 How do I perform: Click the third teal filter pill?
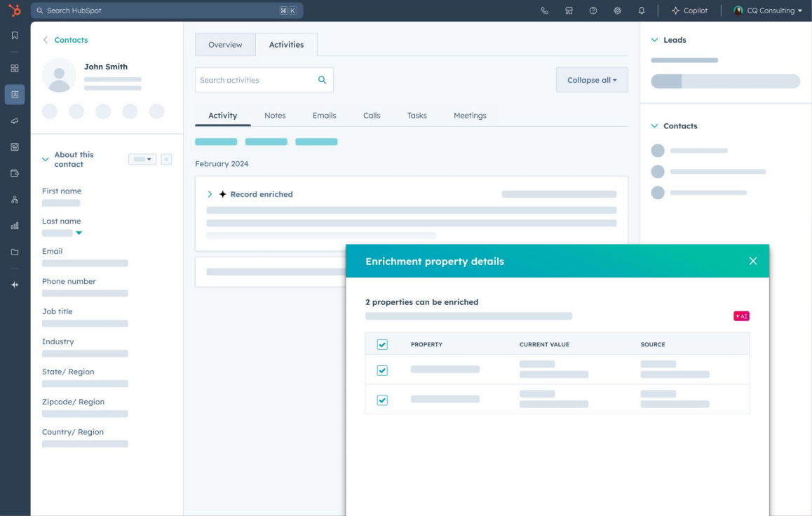316,142
